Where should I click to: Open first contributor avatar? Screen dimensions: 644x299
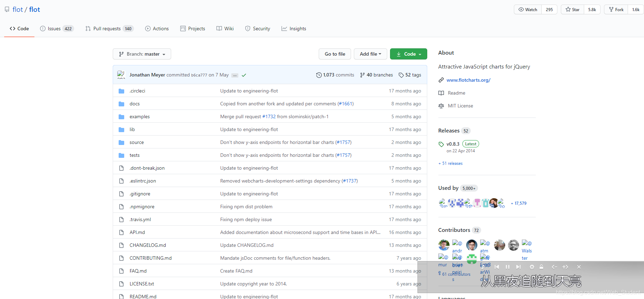coord(444,245)
